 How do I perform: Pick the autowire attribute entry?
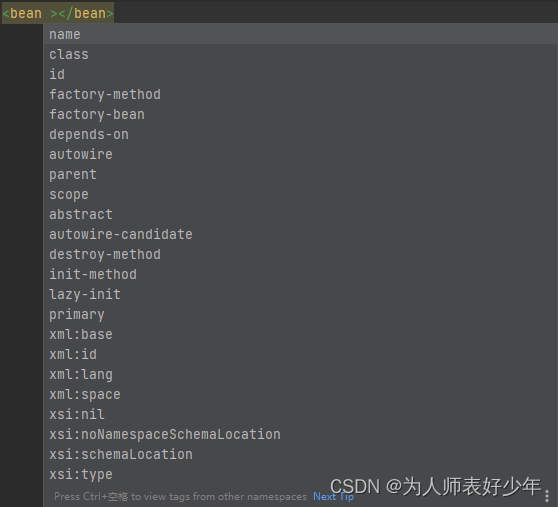(300, 154)
